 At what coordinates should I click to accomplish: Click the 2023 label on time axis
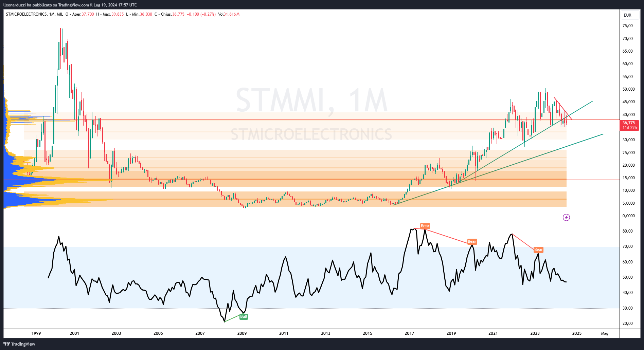[x=535, y=333]
